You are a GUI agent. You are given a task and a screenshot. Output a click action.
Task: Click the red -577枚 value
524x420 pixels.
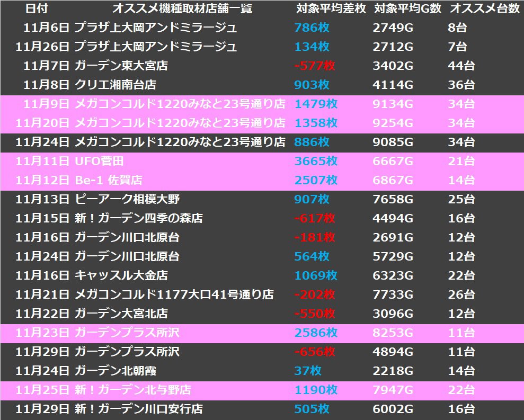click(315, 66)
